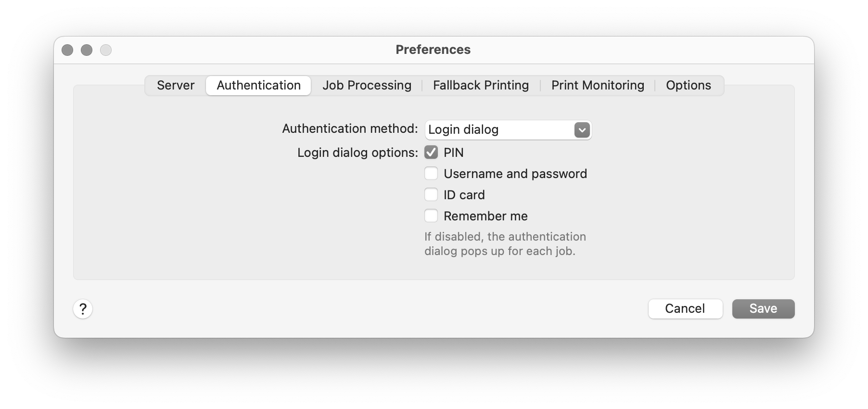
Task: Open the Options tab
Action: (x=688, y=85)
